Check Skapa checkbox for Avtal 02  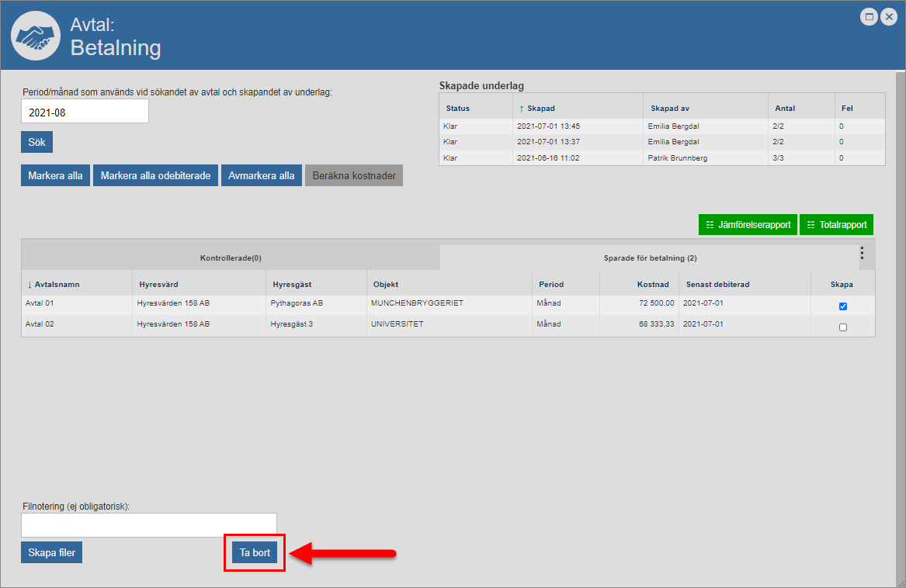tap(843, 327)
